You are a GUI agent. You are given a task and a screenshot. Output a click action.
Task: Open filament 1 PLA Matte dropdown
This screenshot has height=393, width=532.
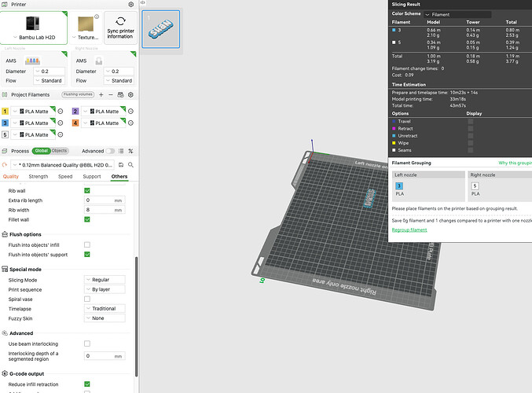(33, 112)
